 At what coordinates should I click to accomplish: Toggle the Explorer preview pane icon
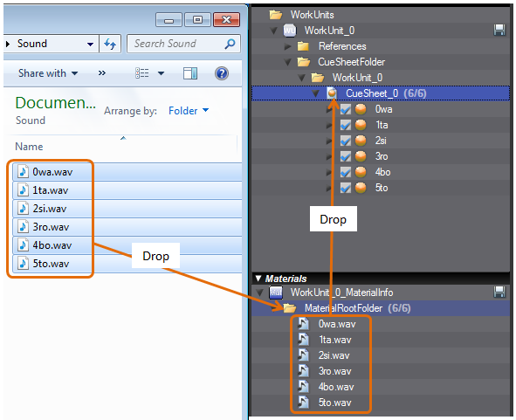click(190, 73)
